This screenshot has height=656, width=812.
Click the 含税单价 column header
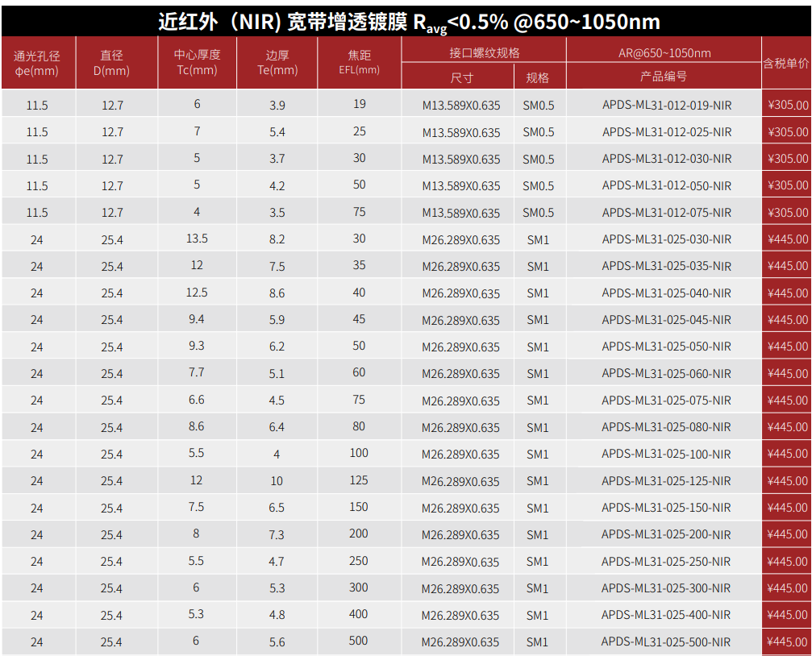click(x=786, y=63)
